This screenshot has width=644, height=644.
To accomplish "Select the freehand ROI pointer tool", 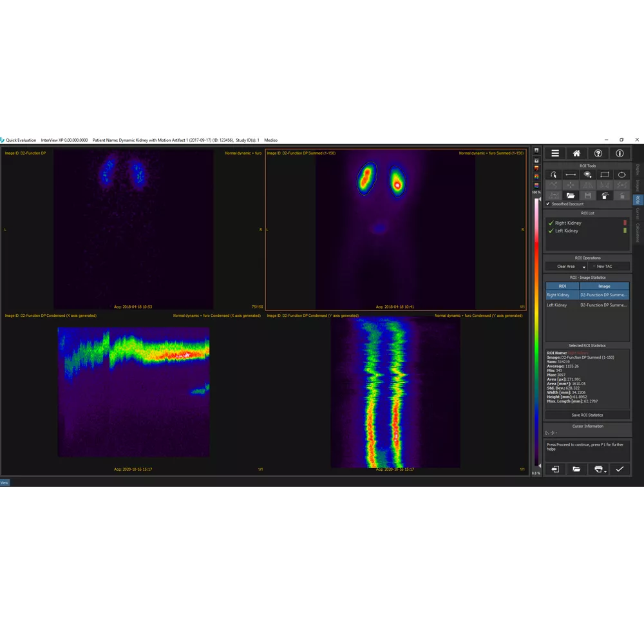I will click(554, 175).
